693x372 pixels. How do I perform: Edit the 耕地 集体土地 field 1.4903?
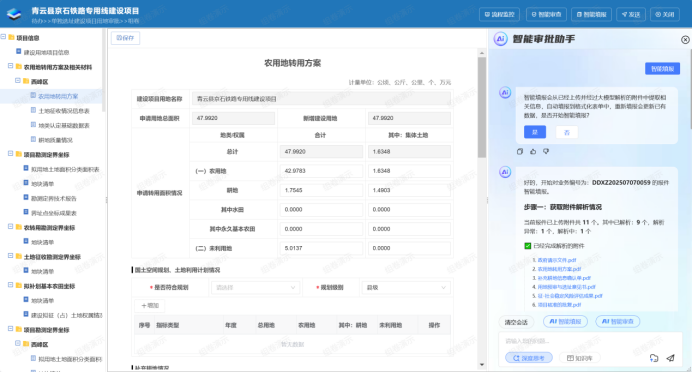409,190
